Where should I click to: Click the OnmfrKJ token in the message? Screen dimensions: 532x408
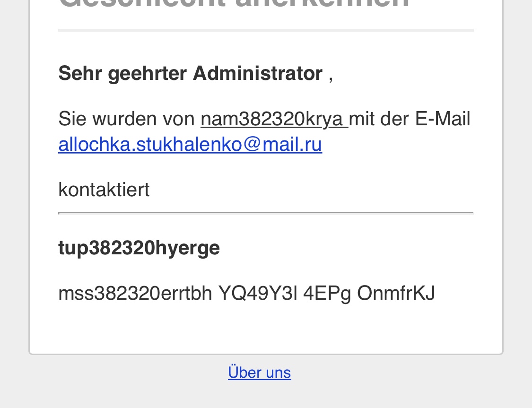pos(396,293)
